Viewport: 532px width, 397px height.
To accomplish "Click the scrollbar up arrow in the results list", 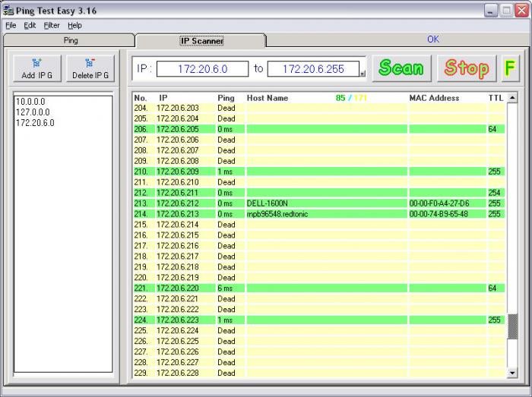I will pos(512,98).
